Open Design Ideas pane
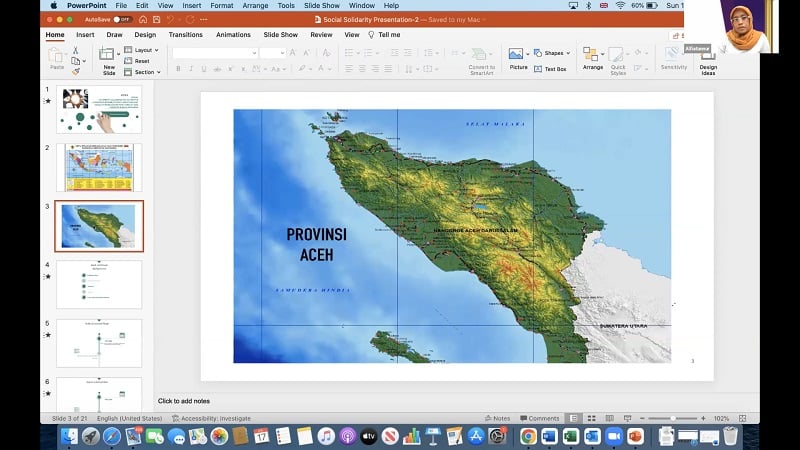The image size is (800, 450). tap(708, 58)
